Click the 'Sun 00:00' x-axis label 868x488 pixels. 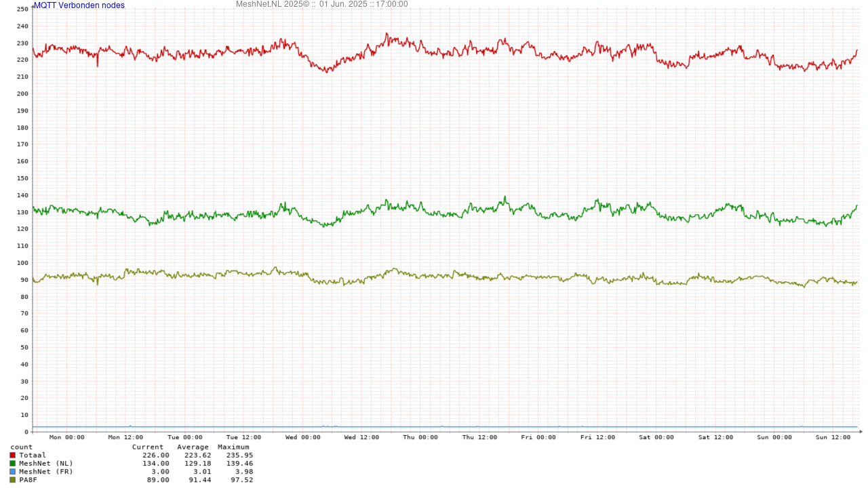(774, 438)
